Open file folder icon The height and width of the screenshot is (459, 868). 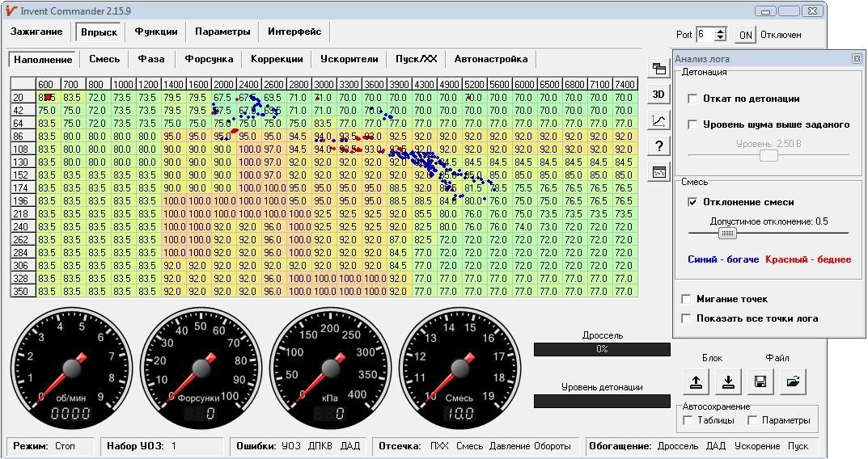coord(793,381)
